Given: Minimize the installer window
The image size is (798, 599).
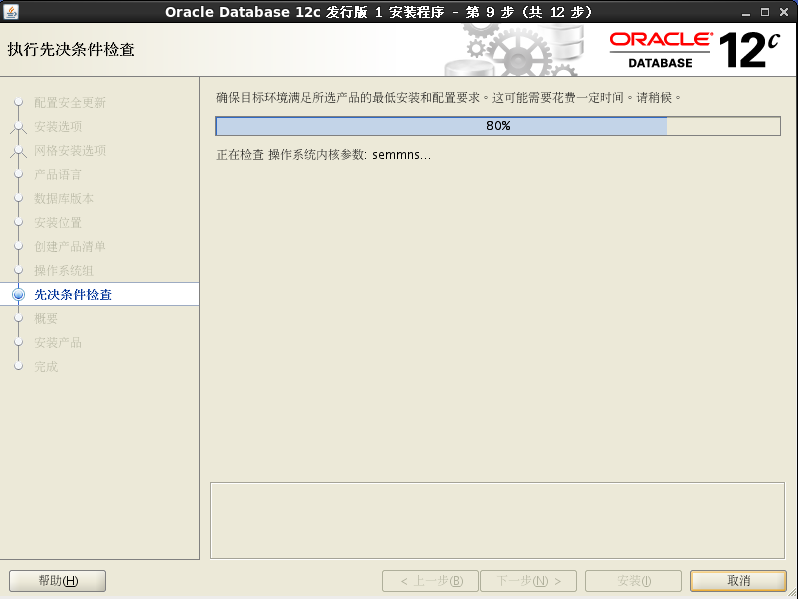Looking at the screenshot, I should coord(746,12).
